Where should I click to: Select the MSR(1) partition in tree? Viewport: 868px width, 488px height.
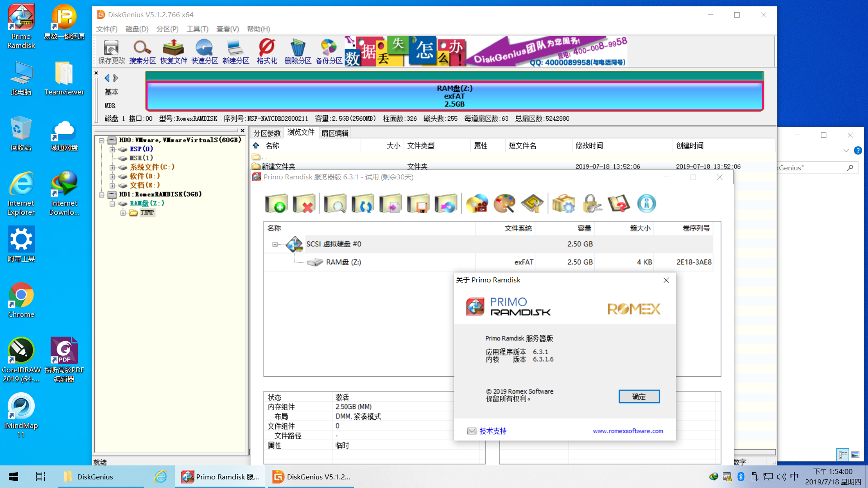point(141,158)
